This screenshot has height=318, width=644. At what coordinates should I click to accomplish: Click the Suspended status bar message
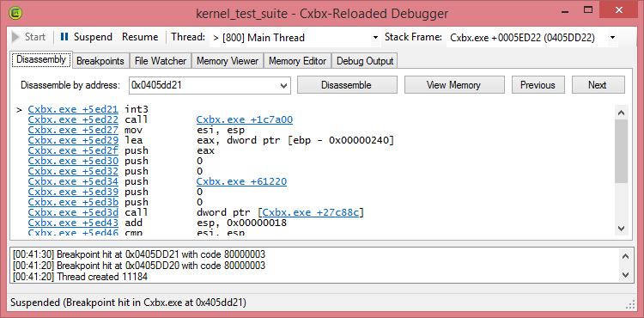128,303
